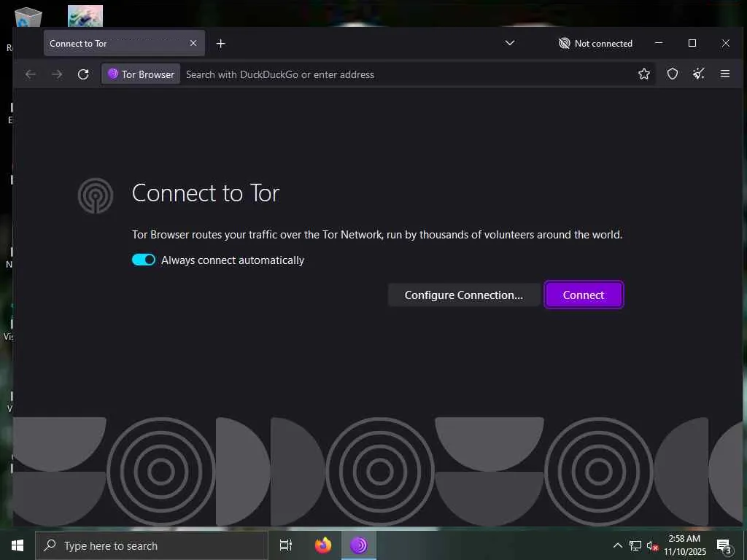This screenshot has height=560, width=747.
Task: Go forward to next page
Action: [x=57, y=74]
